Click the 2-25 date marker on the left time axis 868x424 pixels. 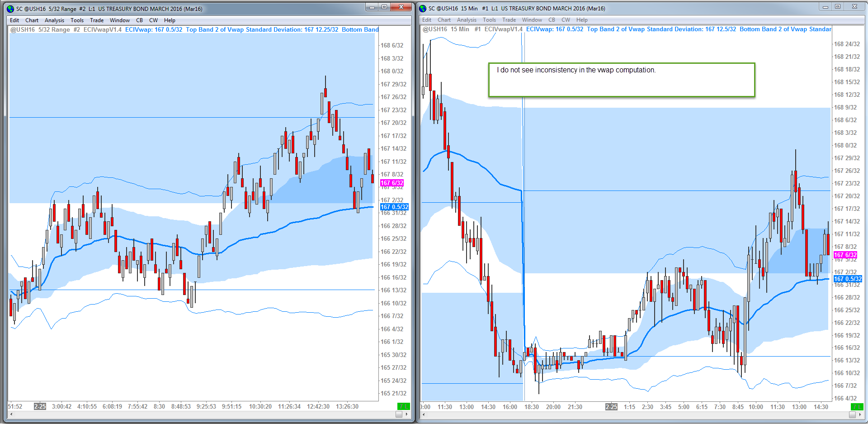tap(40, 406)
